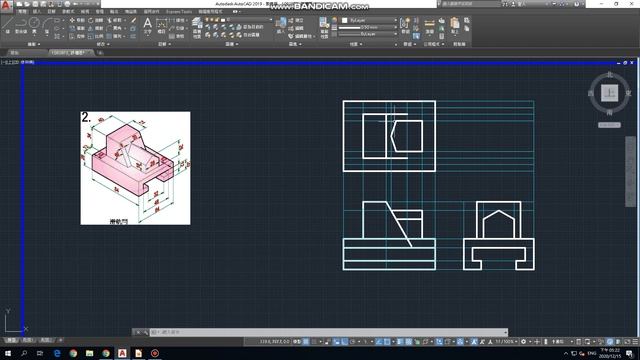Activate the Copy modify tool
This screenshot has height=360, width=640.
coord(77,28)
